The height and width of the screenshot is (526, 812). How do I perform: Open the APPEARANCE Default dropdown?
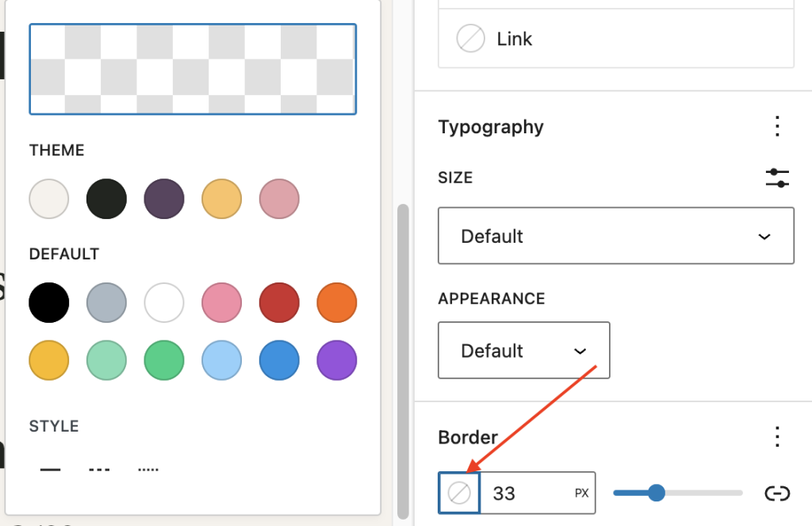(523, 350)
